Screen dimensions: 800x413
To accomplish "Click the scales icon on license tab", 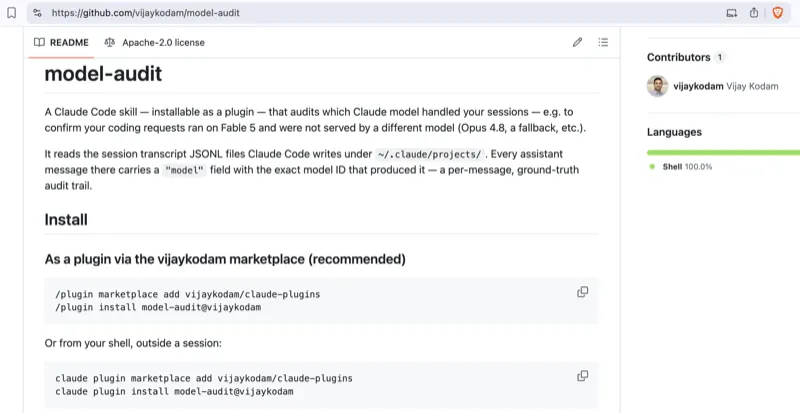I will [x=110, y=42].
